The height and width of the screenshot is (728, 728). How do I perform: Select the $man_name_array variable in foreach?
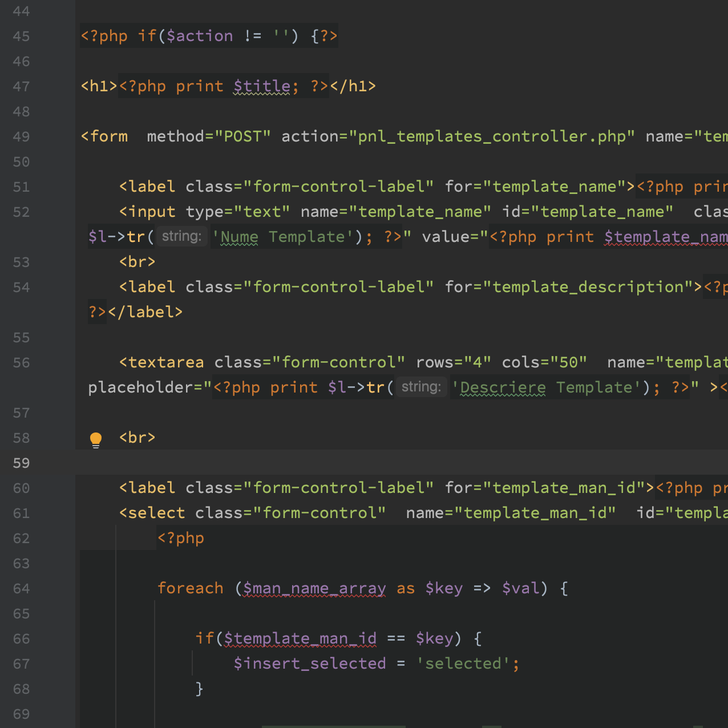coord(314,588)
